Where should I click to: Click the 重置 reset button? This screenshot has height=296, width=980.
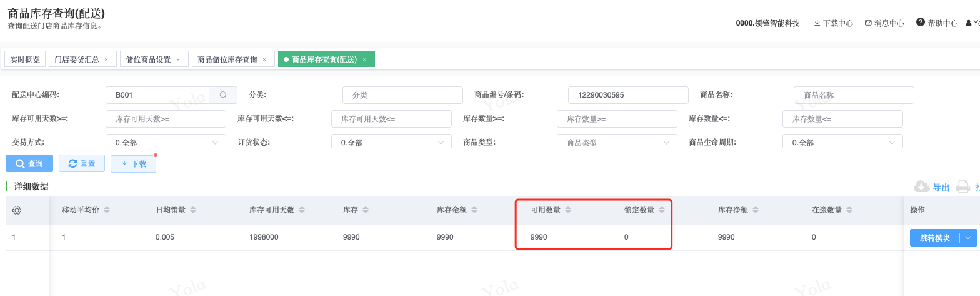82,163
